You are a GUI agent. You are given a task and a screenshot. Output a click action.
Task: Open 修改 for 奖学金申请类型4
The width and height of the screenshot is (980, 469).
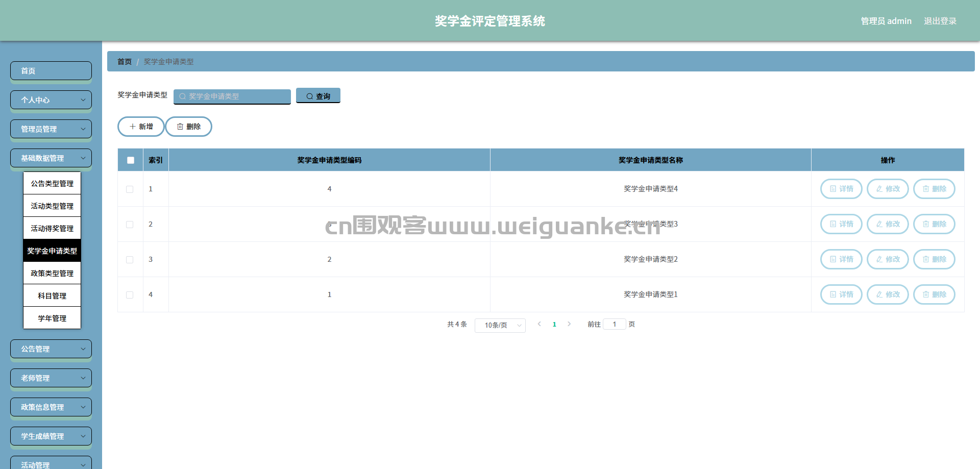click(888, 189)
